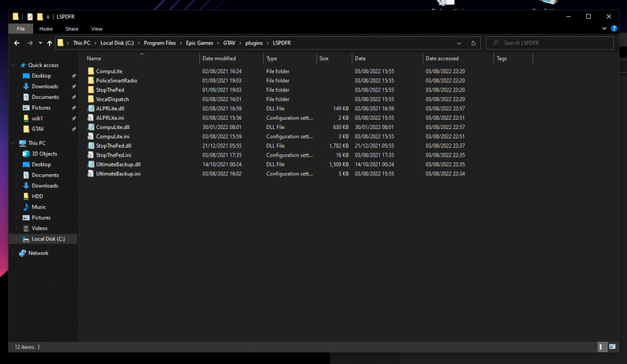The width and height of the screenshot is (627, 364).
Task: Click UltimateBackup.ini 5 KB size cell
Action: point(344,174)
